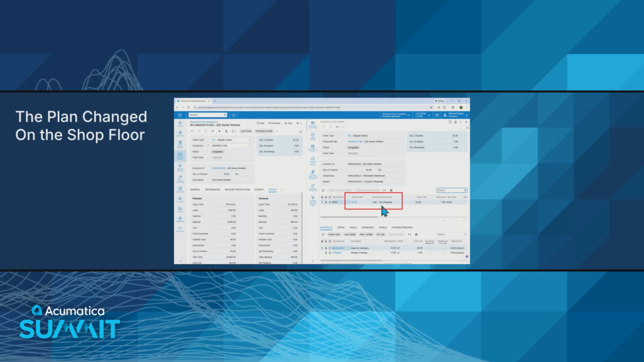Switch to the OVERHEAD tab
The image size is (644, 362).
coord(367,228)
